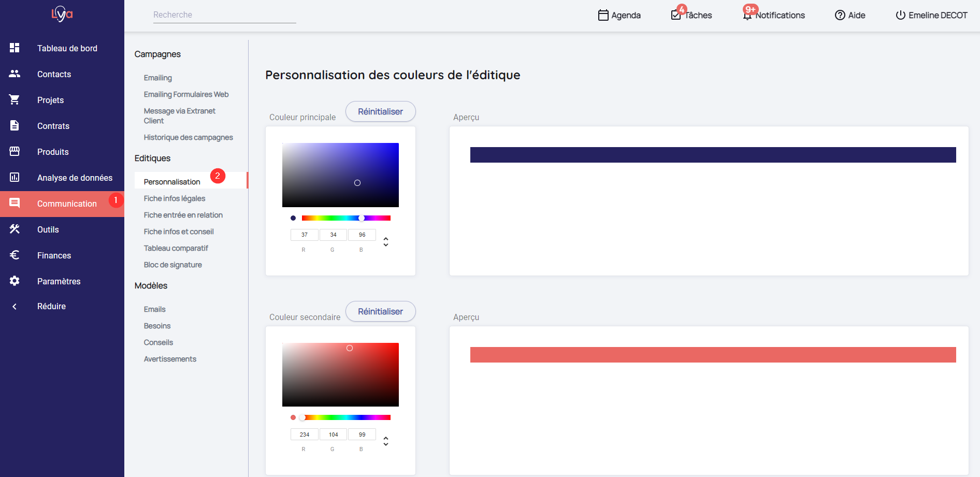Click the Produits storefront icon
This screenshot has width=980, height=477.
pos(15,151)
